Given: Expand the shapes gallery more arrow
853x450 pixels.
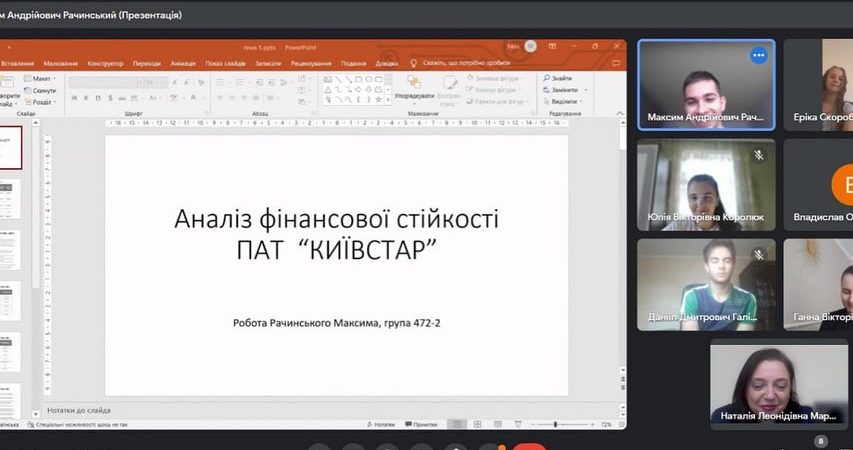Looking at the screenshot, I should point(388,100).
